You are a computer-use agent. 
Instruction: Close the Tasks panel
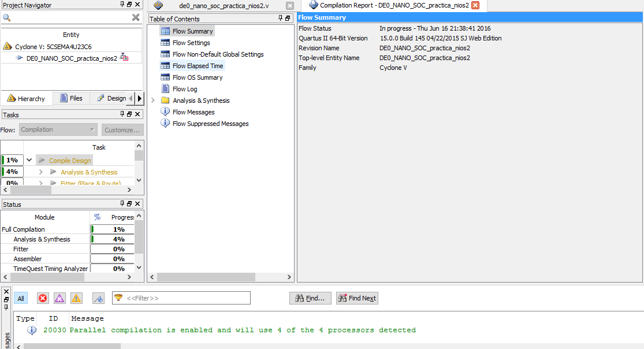click(x=137, y=114)
